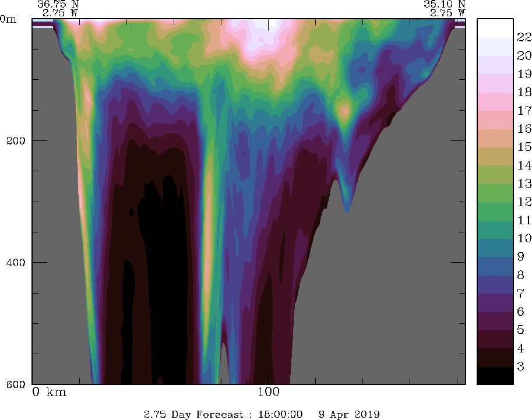The width and height of the screenshot is (532, 420).
Task: Click the colorbar label 4
Action: pos(521,348)
